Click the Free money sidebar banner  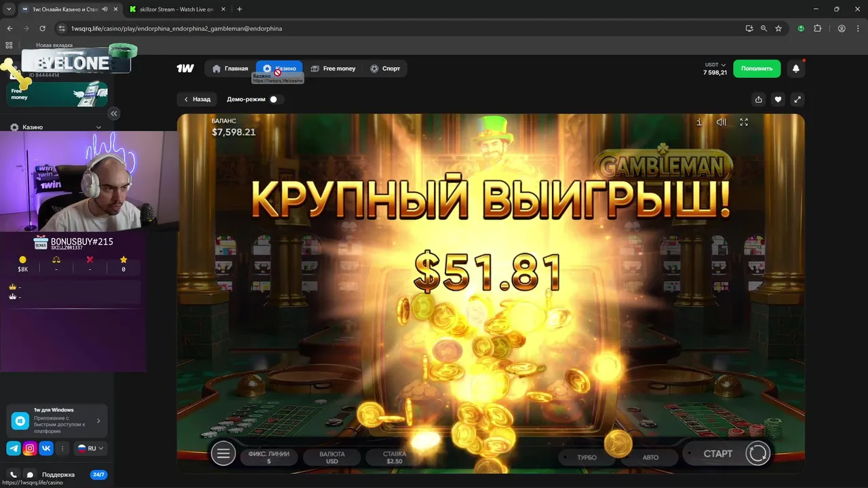pos(57,94)
